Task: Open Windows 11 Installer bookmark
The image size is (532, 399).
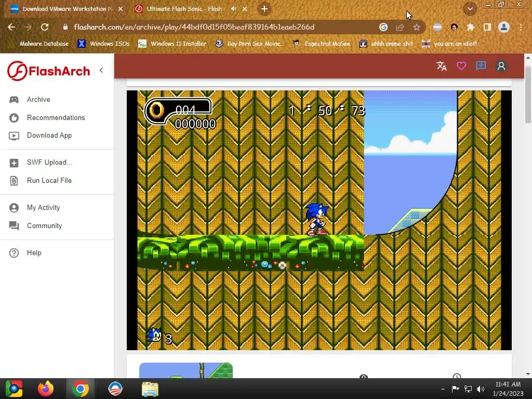Action: [172, 44]
